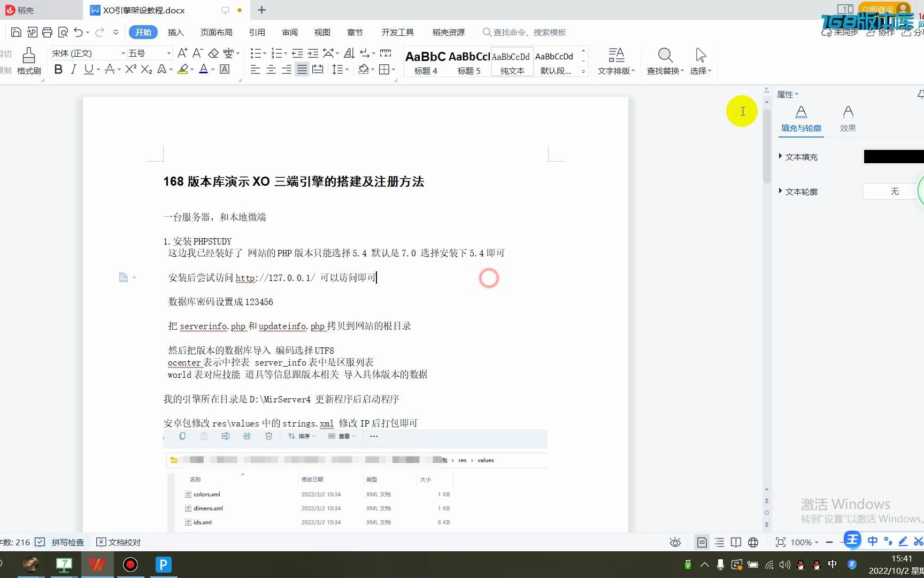Undo the last action
Screen dimensions: 924x578
pyautogui.click(x=79, y=32)
